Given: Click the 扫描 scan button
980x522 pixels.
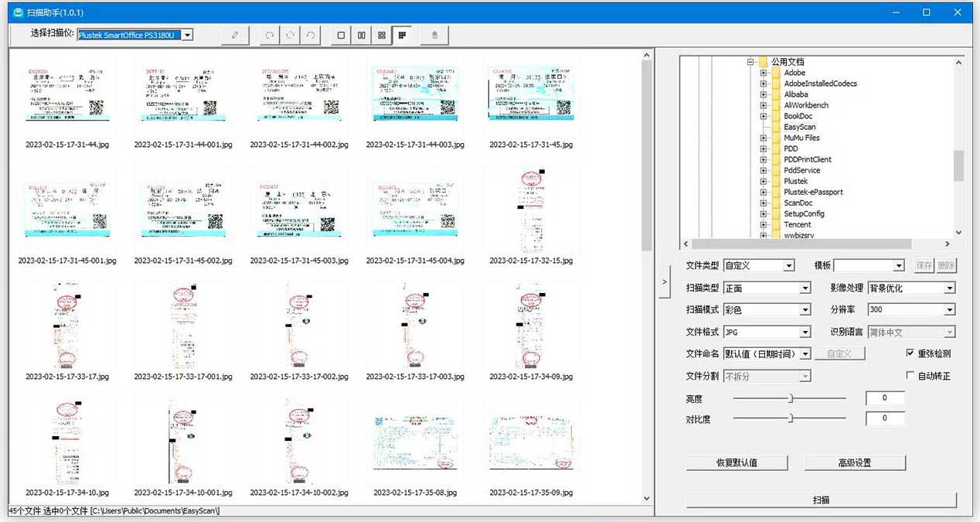Looking at the screenshot, I should point(822,500).
